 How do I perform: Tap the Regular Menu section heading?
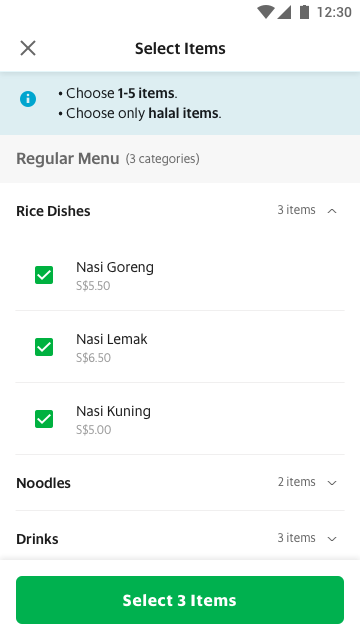click(x=68, y=159)
